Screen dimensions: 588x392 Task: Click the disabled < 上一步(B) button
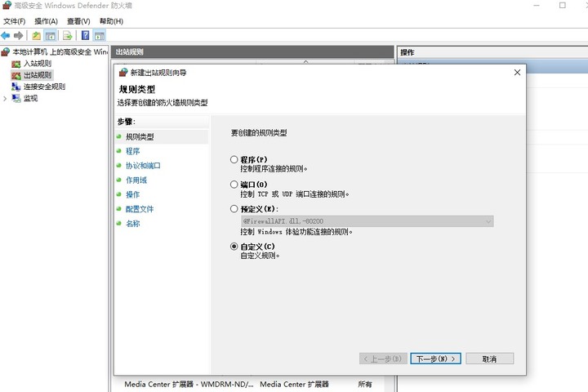pyautogui.click(x=383, y=359)
